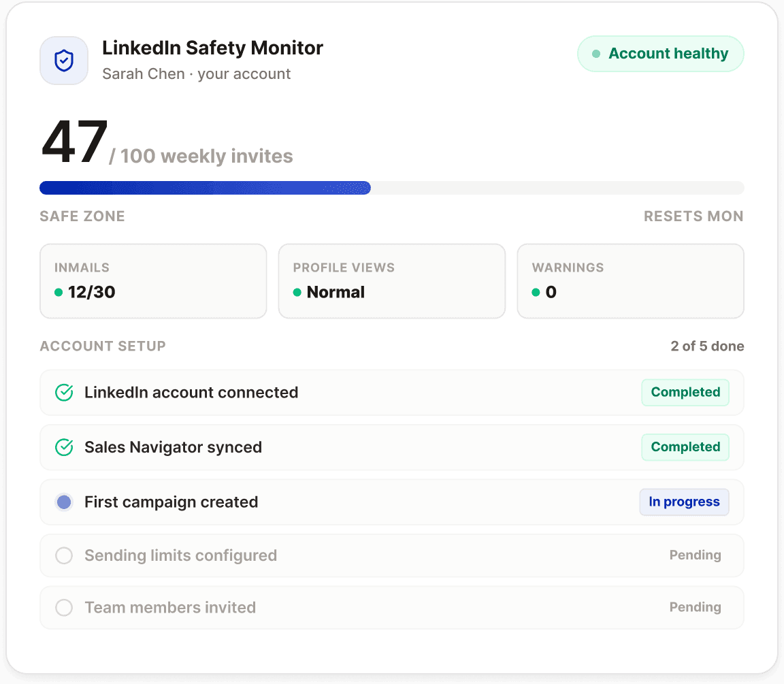This screenshot has height=684, width=784.
Task: Open the InMails 12/30 card
Action: [x=153, y=281]
